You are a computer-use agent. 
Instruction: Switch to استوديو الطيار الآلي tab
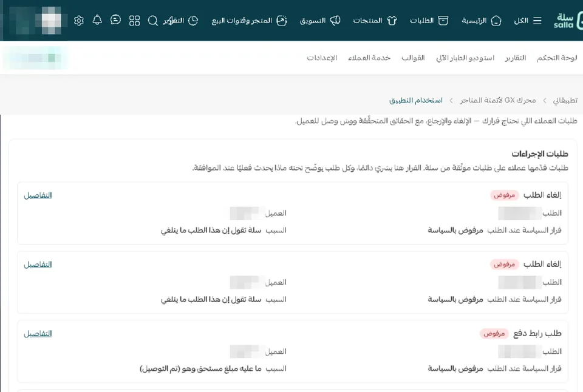465,58
